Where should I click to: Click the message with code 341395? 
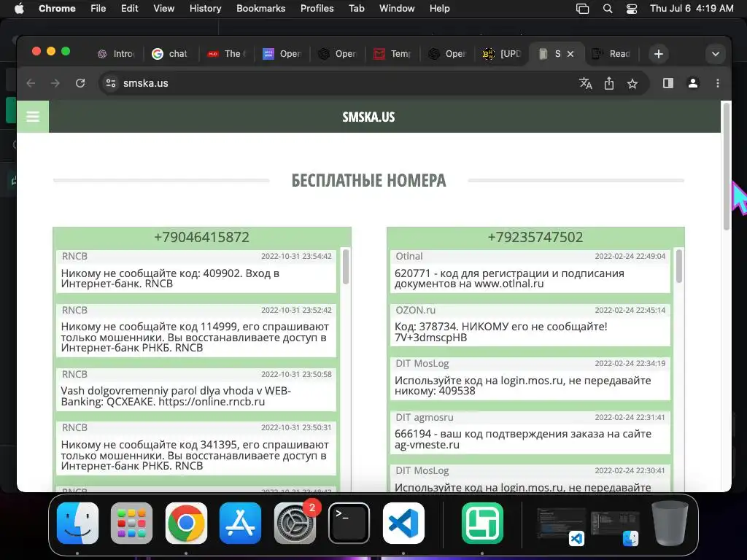click(196, 448)
